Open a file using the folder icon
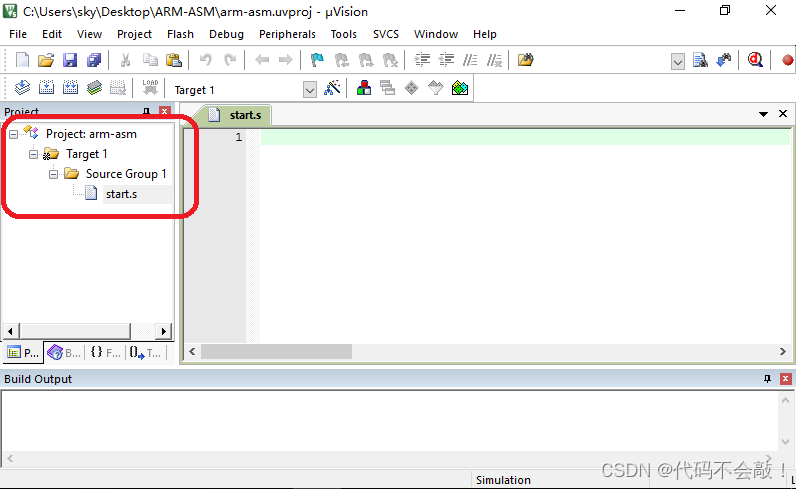Screen dimensions: 800x489 coord(46,60)
